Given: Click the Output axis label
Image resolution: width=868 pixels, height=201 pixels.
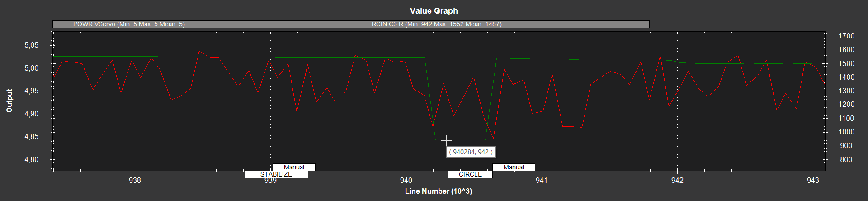Looking at the screenshot, I should (9, 100).
